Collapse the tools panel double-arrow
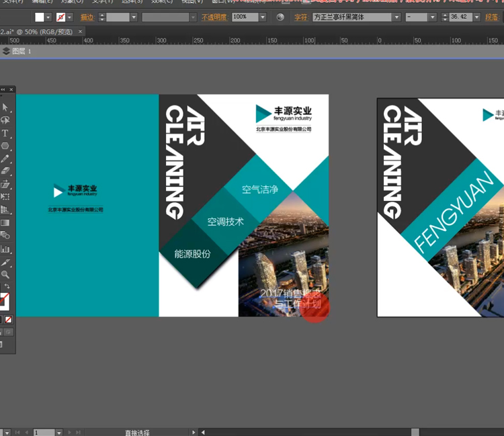Viewport: 504px width, 436px height. pyautogui.click(x=3, y=89)
